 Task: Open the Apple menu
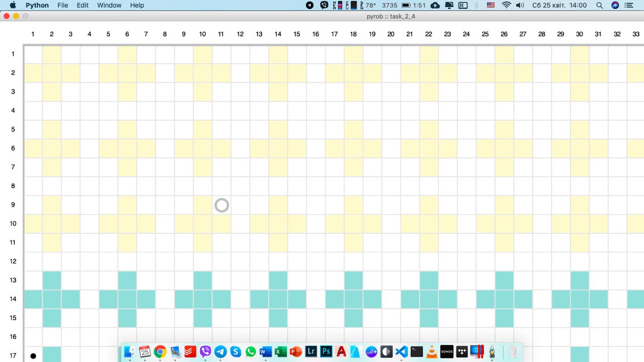(13, 5)
